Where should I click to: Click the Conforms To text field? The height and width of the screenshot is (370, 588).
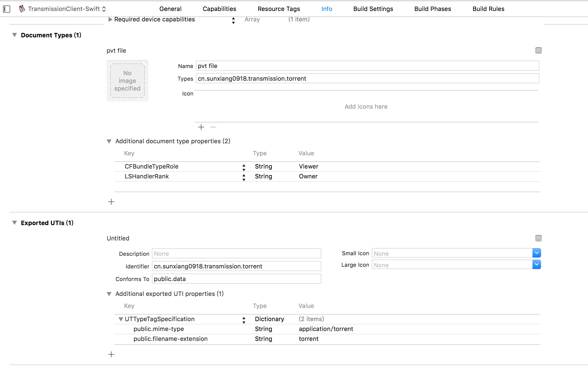236,279
